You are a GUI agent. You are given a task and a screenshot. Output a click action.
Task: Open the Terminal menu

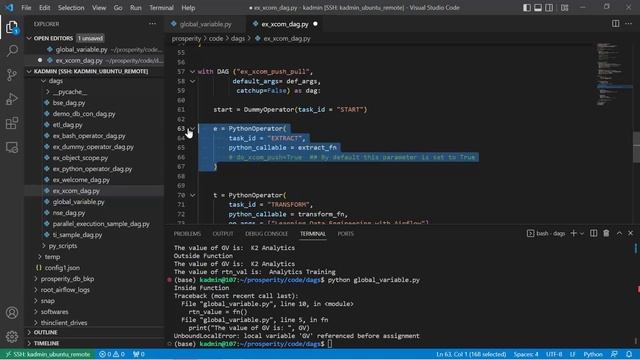coord(161,8)
